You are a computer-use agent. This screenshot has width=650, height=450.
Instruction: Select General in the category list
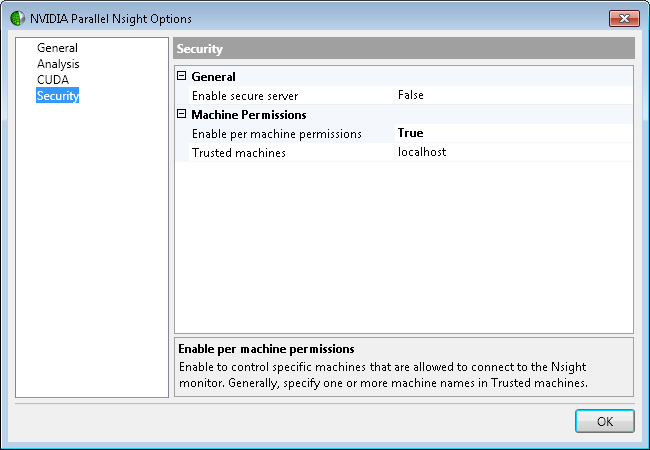(57, 48)
